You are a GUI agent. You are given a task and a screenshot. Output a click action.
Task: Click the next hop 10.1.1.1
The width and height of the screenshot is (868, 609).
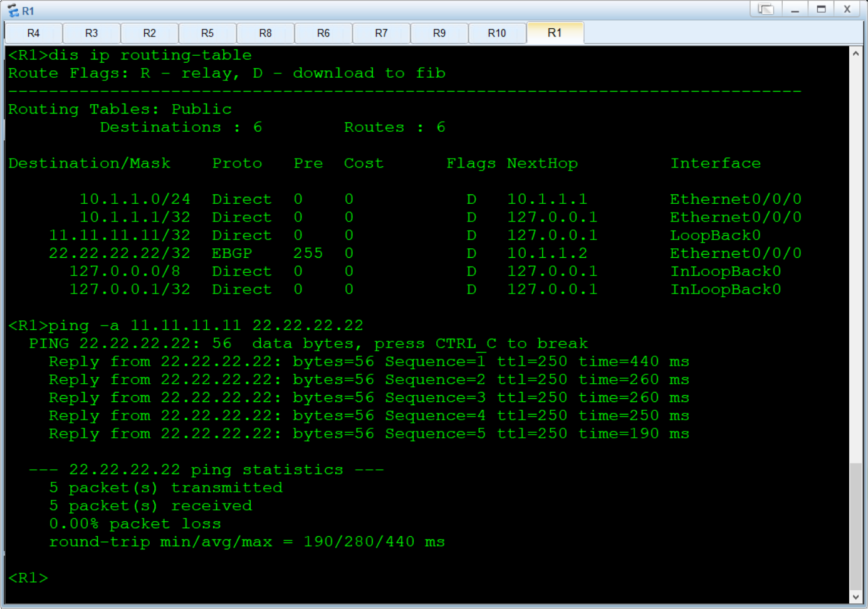coord(547,199)
